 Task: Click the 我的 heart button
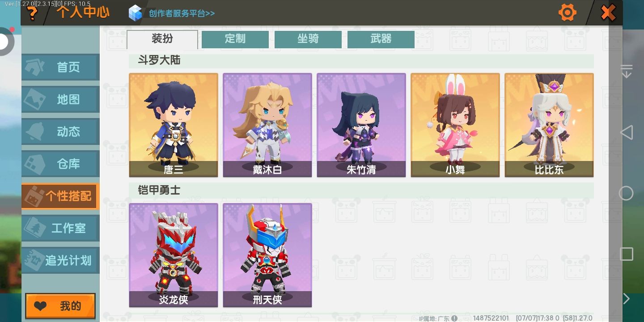tap(60, 306)
